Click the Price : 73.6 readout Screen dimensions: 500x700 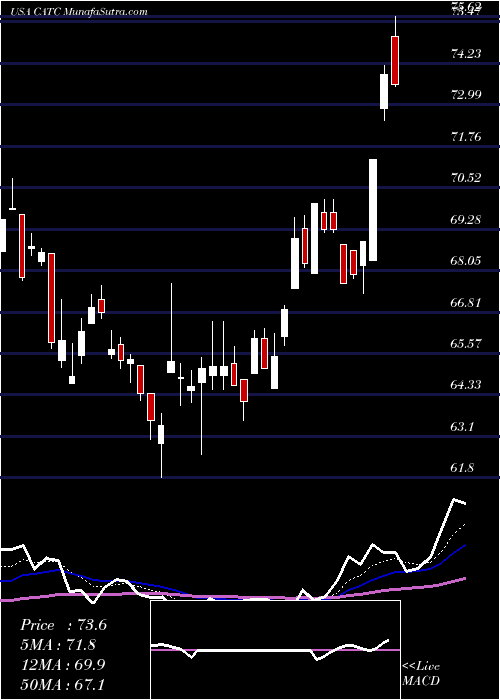point(63,625)
